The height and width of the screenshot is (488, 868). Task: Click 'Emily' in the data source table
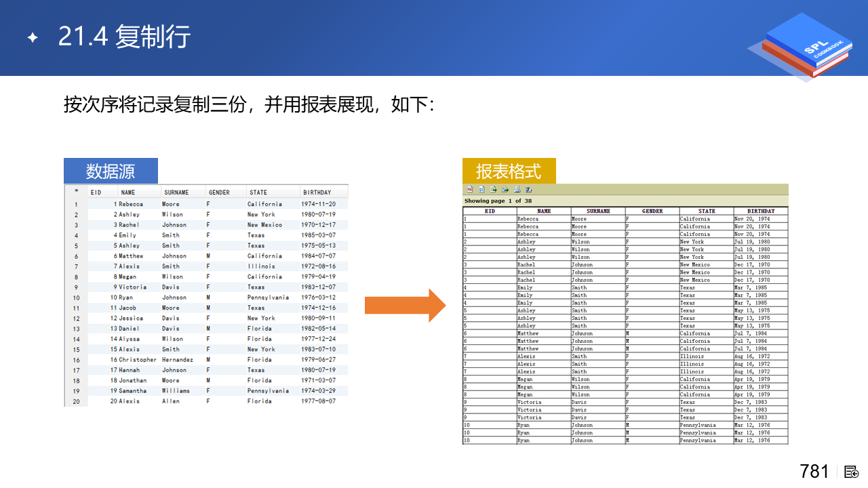click(127, 235)
